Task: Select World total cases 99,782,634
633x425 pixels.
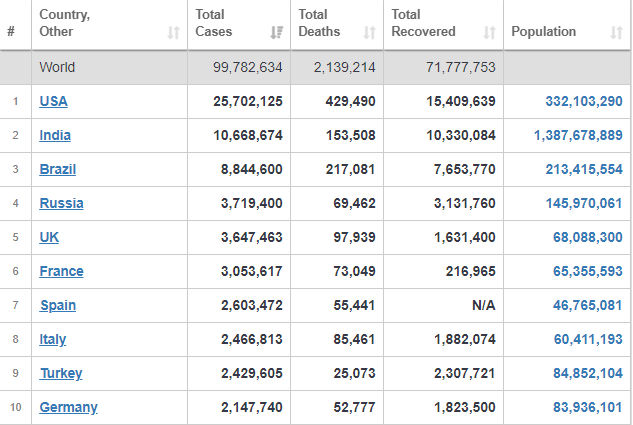Action: click(247, 67)
